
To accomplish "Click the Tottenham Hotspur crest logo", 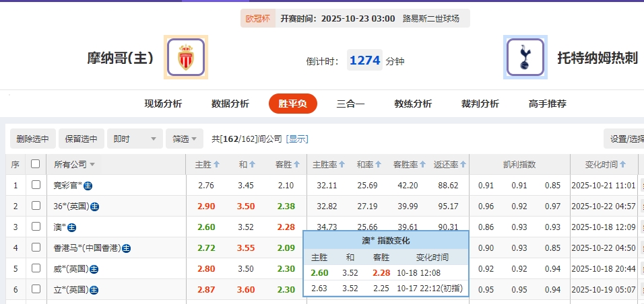I will [x=525, y=57].
